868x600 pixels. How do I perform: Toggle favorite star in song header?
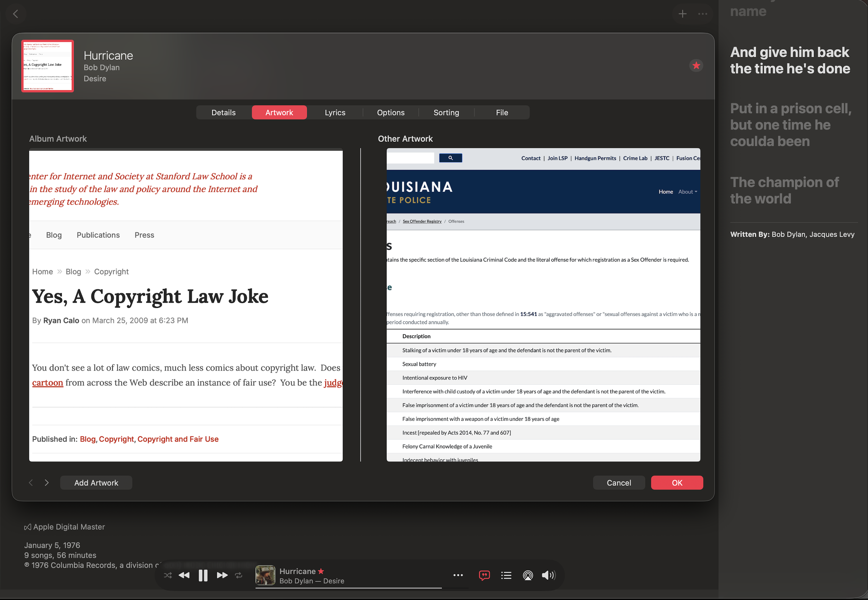click(x=696, y=65)
